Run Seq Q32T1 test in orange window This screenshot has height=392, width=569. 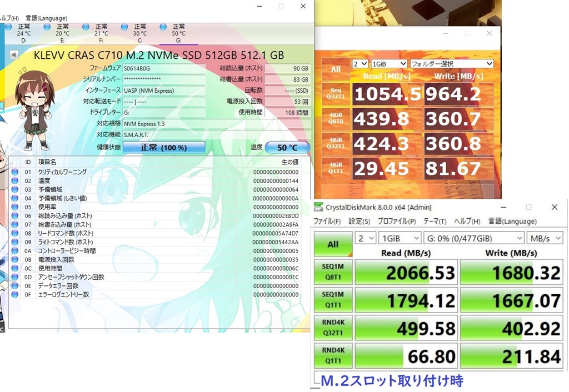click(x=336, y=93)
